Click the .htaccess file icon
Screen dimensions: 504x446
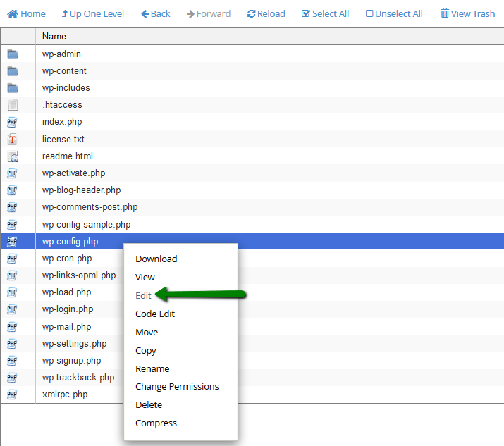pyautogui.click(x=13, y=105)
